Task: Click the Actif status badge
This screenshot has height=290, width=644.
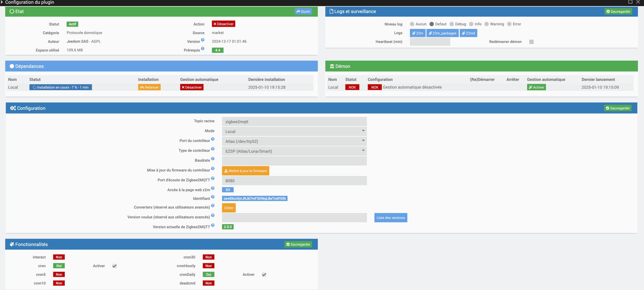Action: [x=72, y=24]
